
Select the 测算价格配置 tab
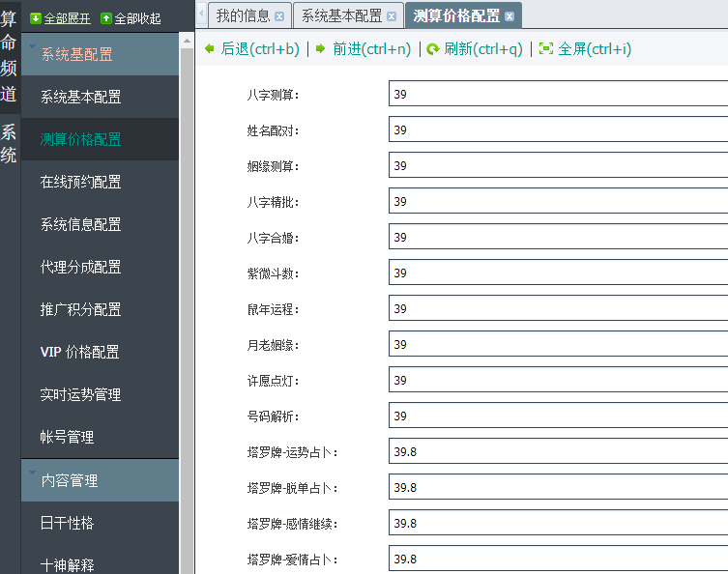coord(456,15)
